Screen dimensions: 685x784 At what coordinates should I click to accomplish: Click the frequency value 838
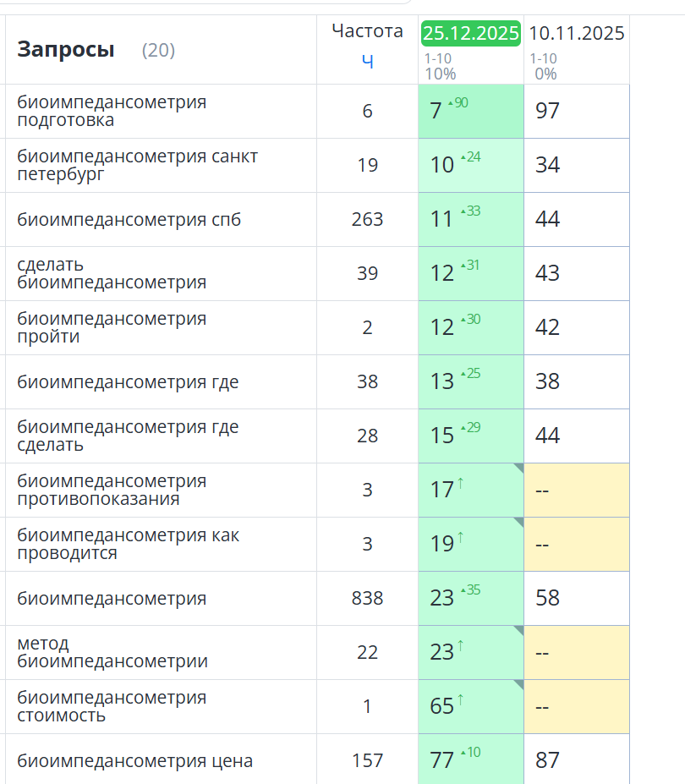[x=367, y=599]
